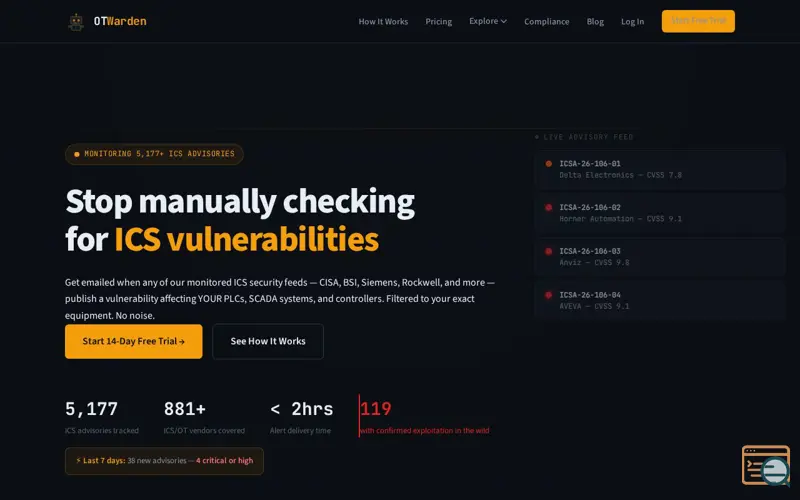Click the orange dot on ICSA-26-106-01 advisory
The height and width of the screenshot is (500, 800).
coord(548,164)
